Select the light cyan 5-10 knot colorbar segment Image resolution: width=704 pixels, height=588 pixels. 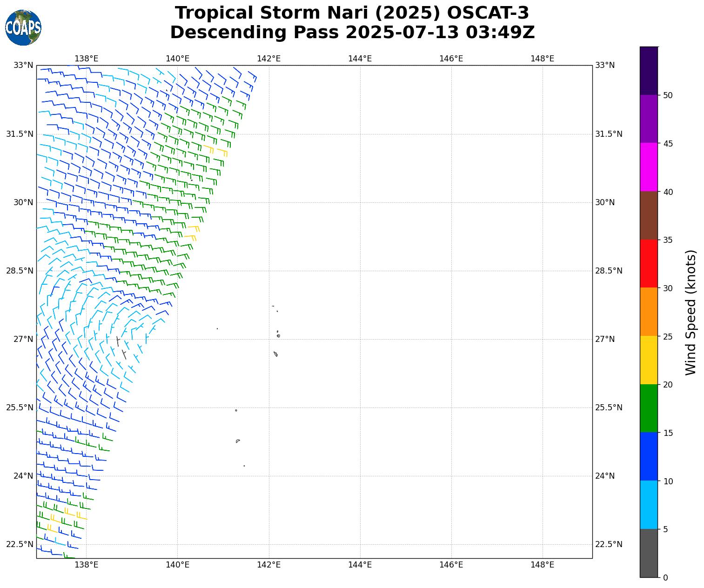649,505
